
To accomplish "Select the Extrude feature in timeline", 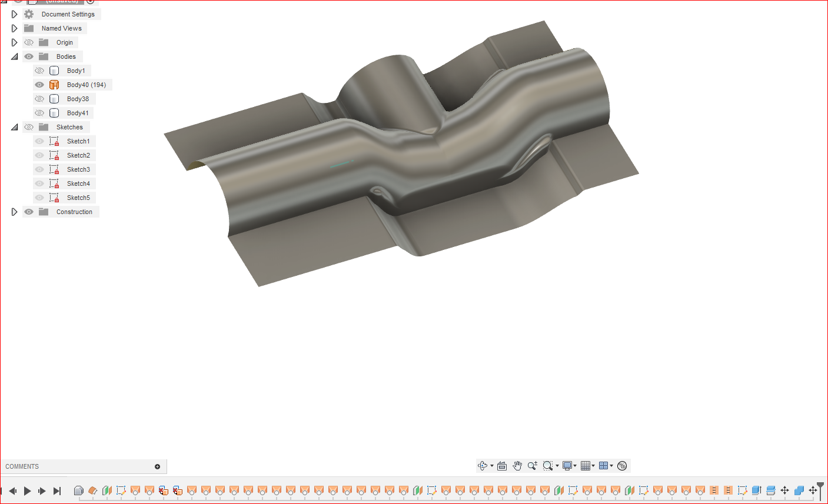I will [756, 490].
